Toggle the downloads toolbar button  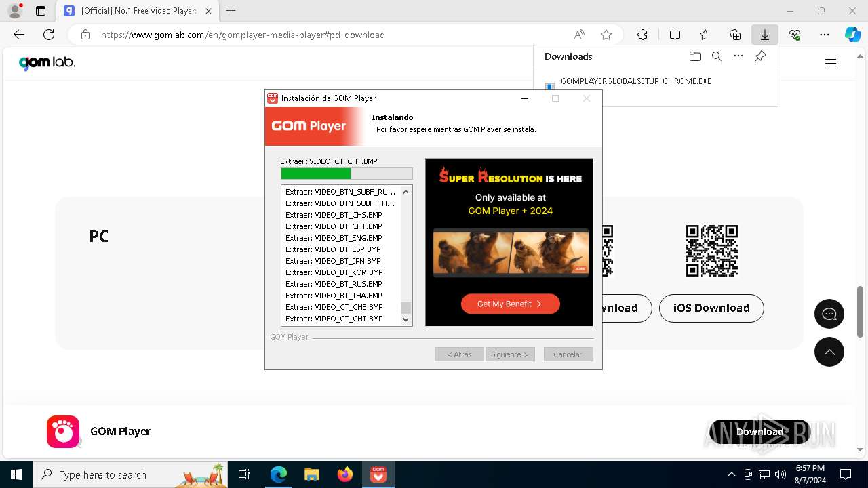tap(765, 35)
